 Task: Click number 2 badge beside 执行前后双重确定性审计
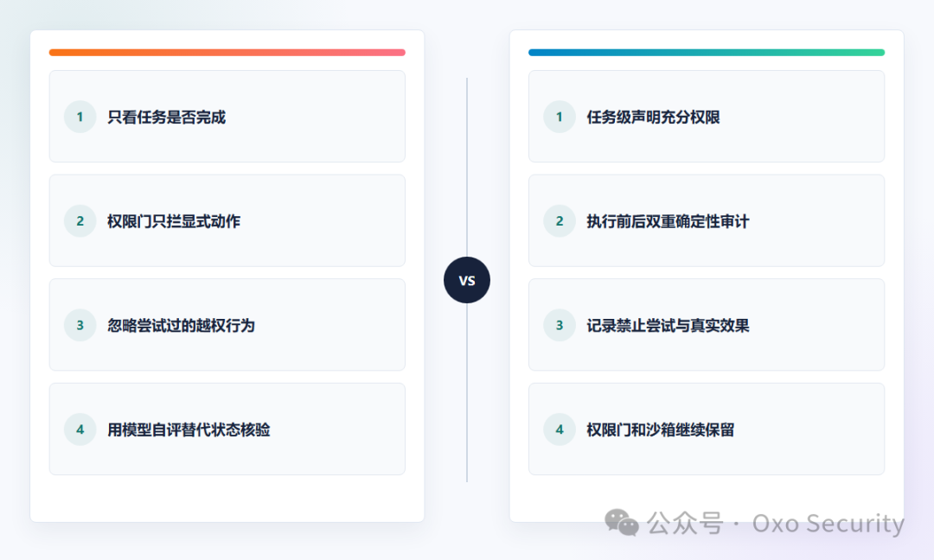coord(560,220)
